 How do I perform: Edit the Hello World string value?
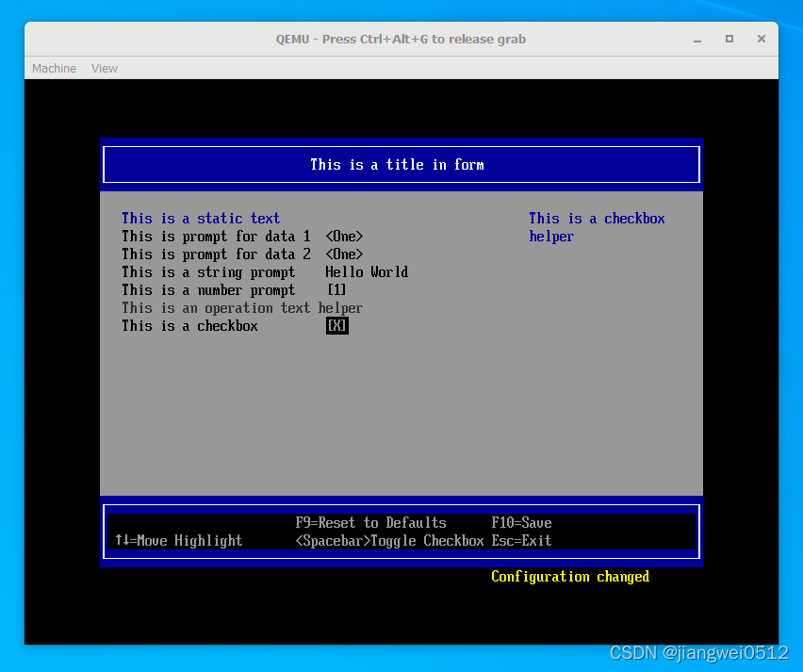coord(367,272)
